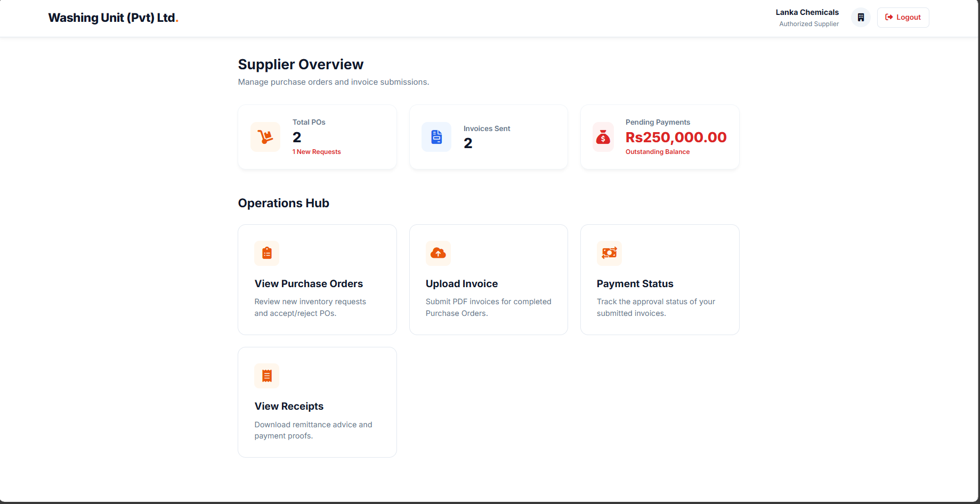Click the Logout button
980x504 pixels.
coord(903,18)
